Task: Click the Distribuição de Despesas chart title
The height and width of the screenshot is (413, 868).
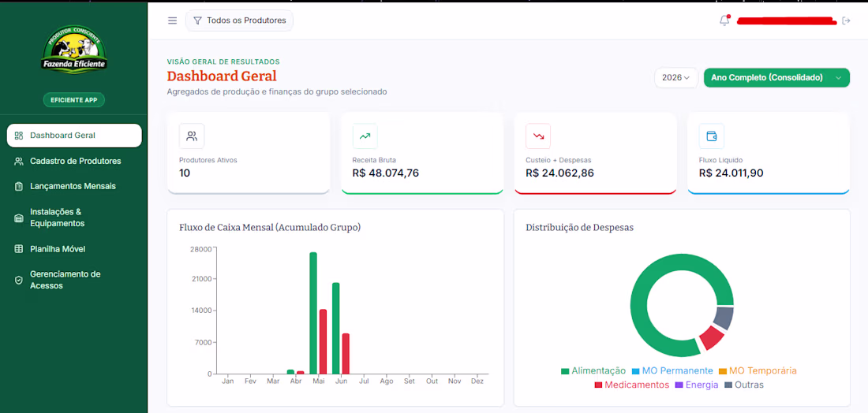Action: [x=580, y=227]
